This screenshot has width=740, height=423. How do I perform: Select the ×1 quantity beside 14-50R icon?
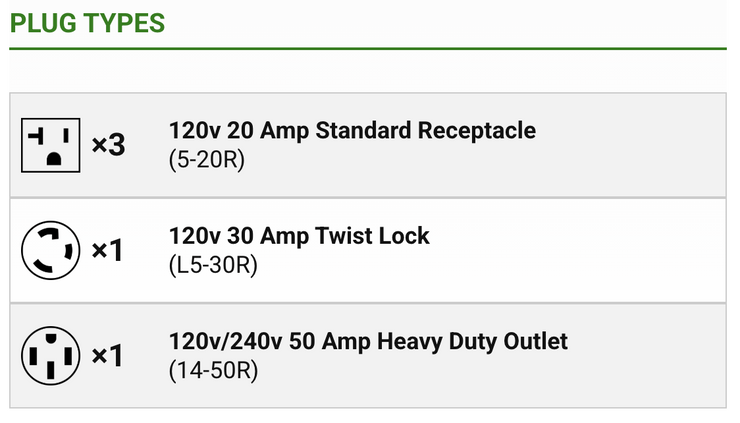click(108, 355)
